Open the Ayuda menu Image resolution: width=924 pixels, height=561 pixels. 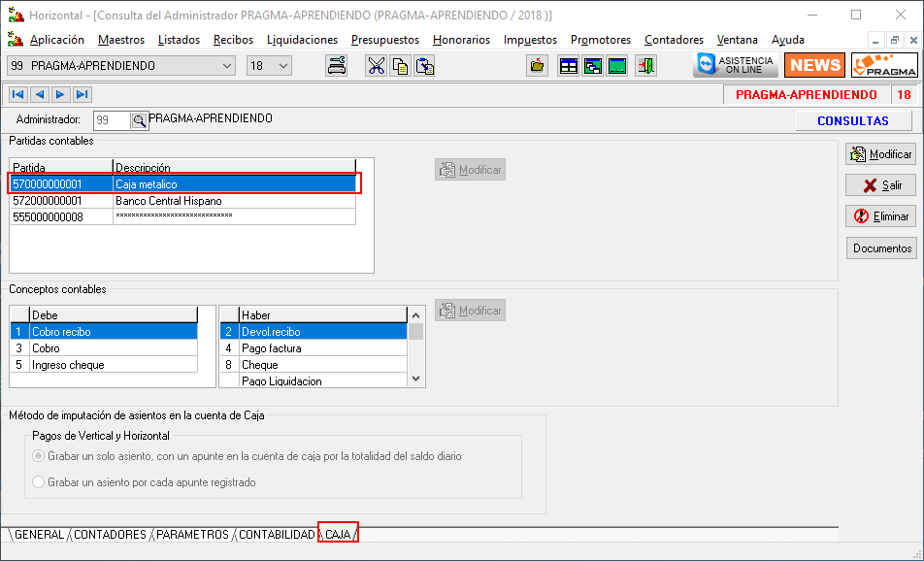tap(788, 40)
